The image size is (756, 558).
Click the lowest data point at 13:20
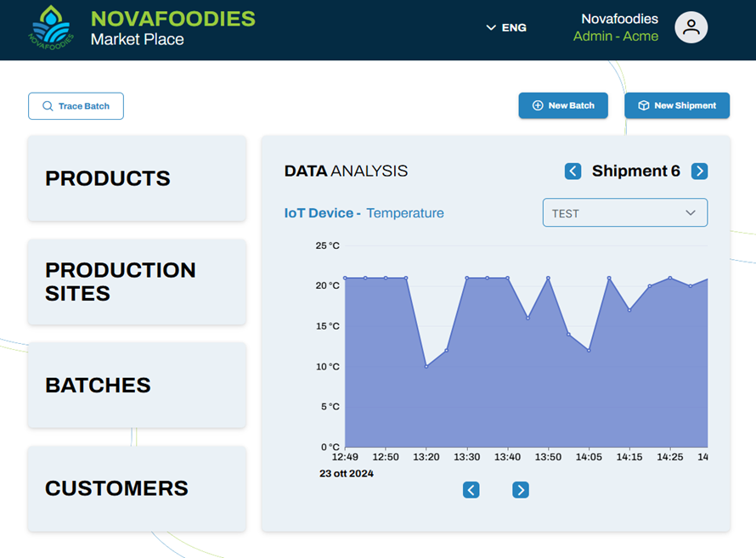coord(426,367)
